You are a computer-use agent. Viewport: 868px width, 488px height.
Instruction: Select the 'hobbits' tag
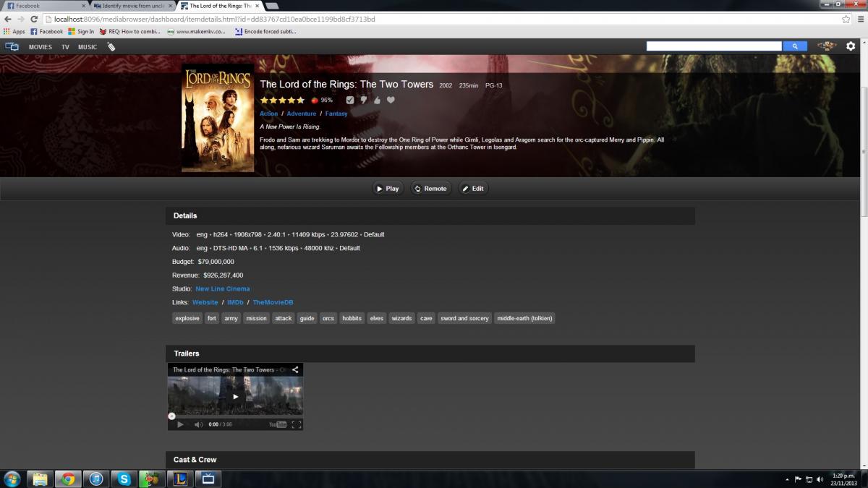click(352, 318)
